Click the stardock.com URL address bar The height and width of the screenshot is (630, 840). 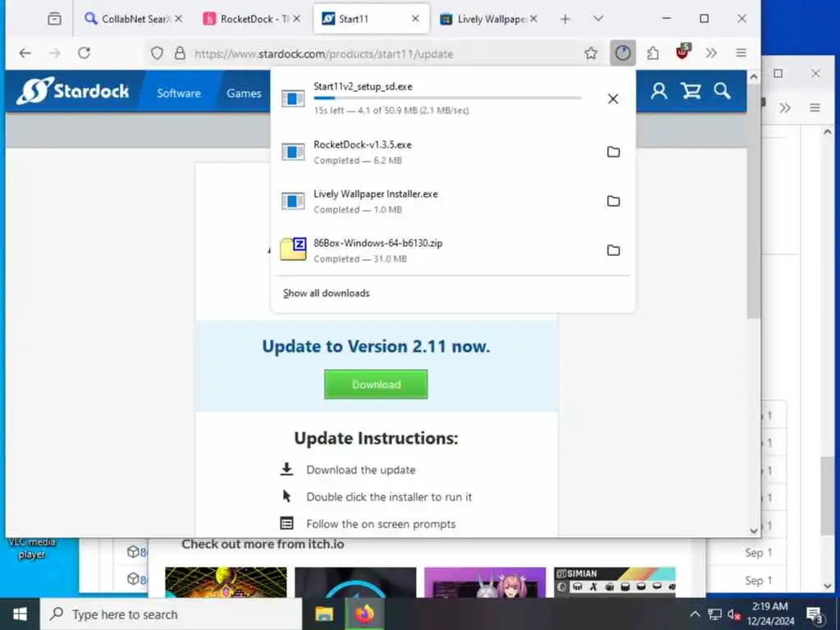pyautogui.click(x=375, y=53)
